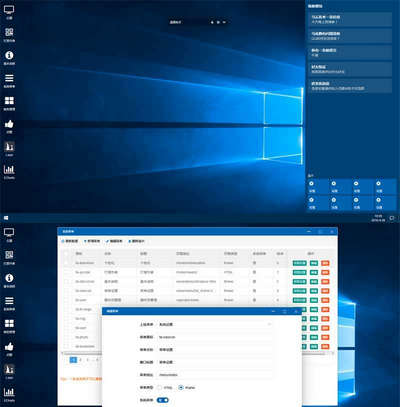The image size is (400, 407).
Task: Click the menu name field, third in the edit dialog
Action: pos(214,350)
